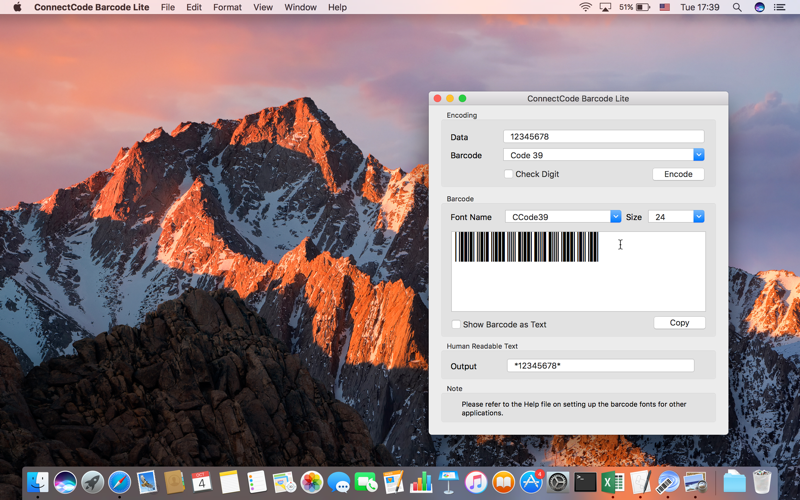Click the Spotlight search magnifier icon

coord(737,7)
